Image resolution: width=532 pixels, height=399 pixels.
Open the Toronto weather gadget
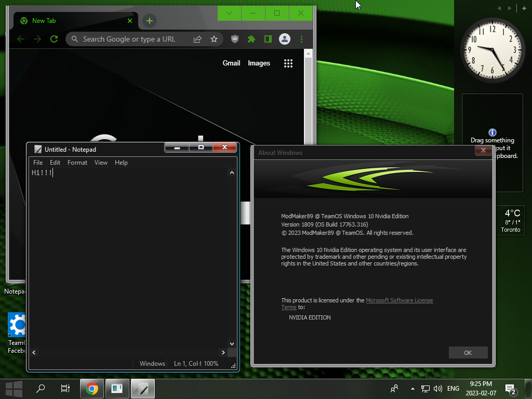[510, 221]
